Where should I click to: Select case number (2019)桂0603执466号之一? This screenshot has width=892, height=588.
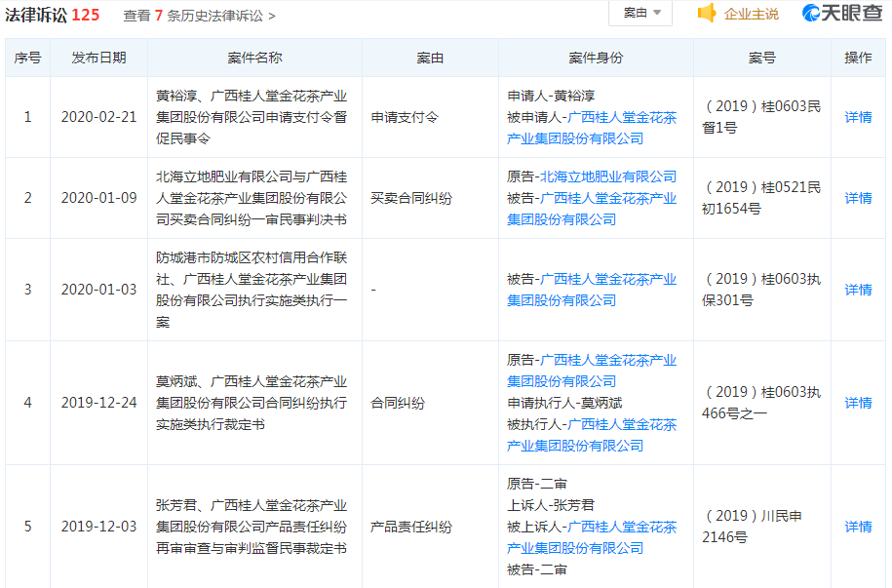[x=761, y=403]
